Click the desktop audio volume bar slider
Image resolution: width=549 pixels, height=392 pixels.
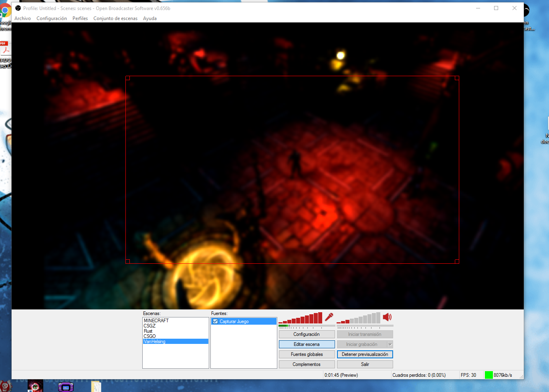[359, 318]
